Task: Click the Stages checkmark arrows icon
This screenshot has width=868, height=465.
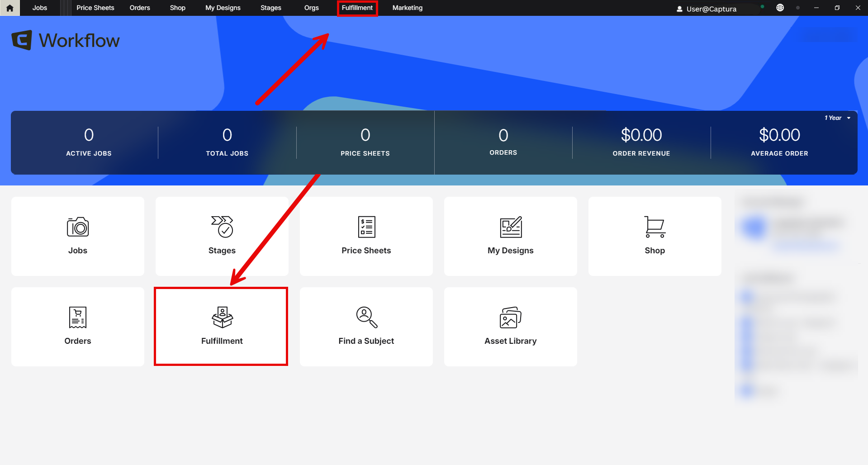Action: (222, 227)
